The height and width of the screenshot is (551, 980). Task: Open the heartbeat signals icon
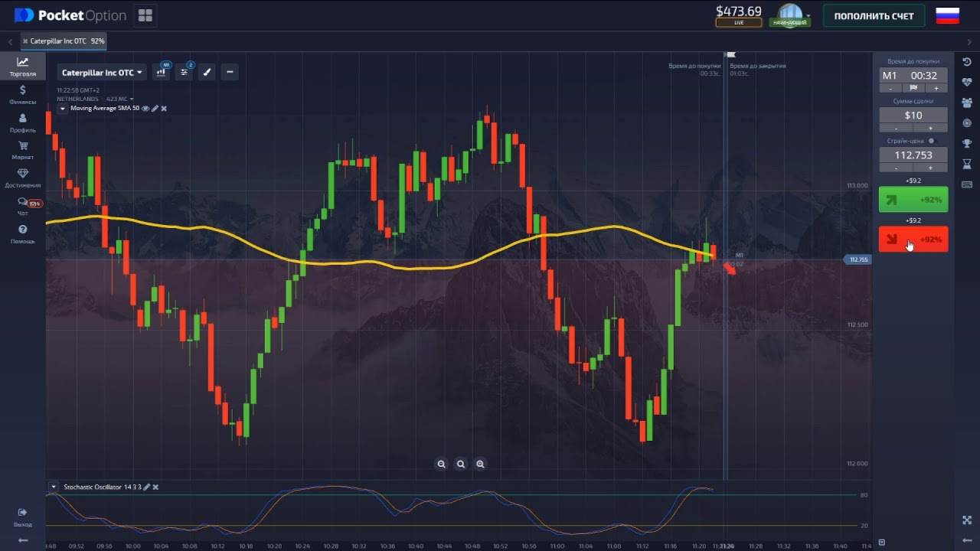pyautogui.click(x=967, y=82)
